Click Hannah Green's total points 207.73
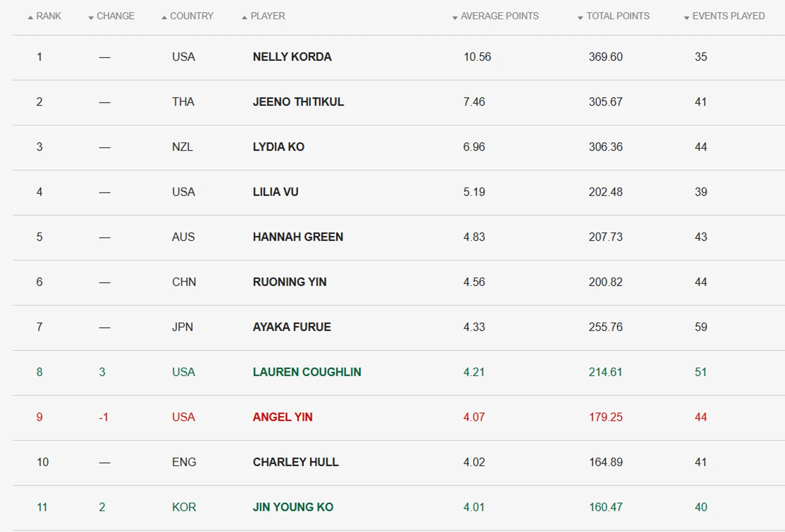Viewport: 785px width, 532px height. 605,237
